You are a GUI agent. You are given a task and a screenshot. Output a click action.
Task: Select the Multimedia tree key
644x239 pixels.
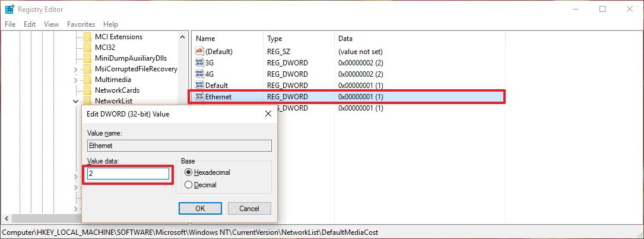click(x=113, y=80)
